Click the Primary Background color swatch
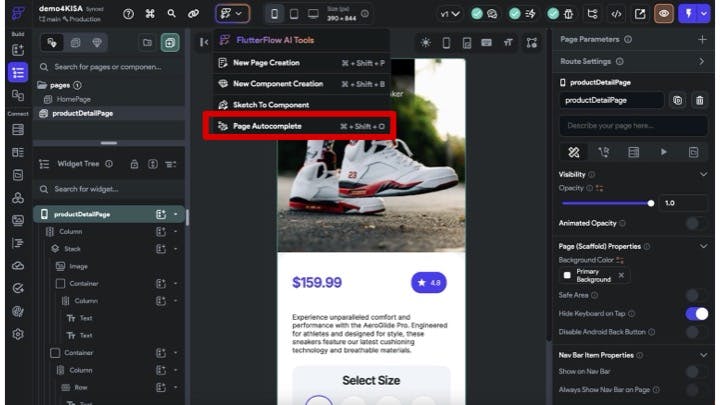 (567, 276)
